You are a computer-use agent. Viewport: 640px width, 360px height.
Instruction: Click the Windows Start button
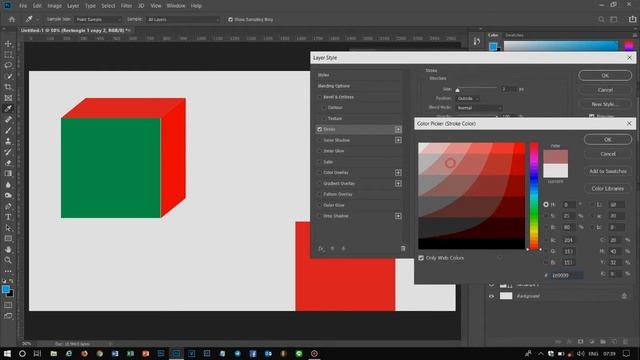pyautogui.click(x=7, y=353)
